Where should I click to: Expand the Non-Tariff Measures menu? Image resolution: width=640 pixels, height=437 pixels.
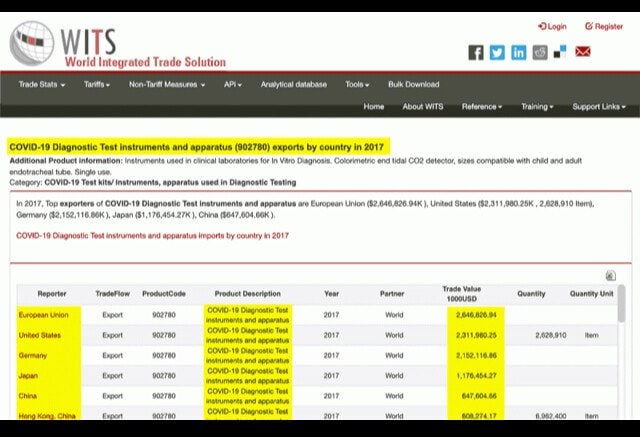point(167,84)
